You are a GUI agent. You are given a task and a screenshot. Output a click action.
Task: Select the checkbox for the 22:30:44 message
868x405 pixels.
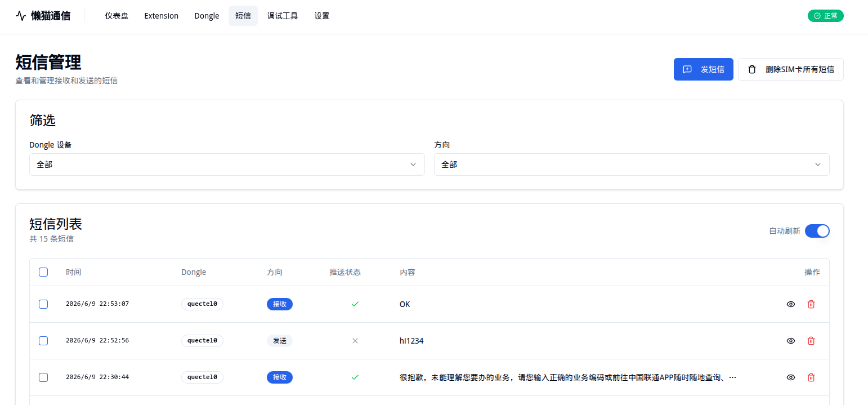(x=43, y=377)
